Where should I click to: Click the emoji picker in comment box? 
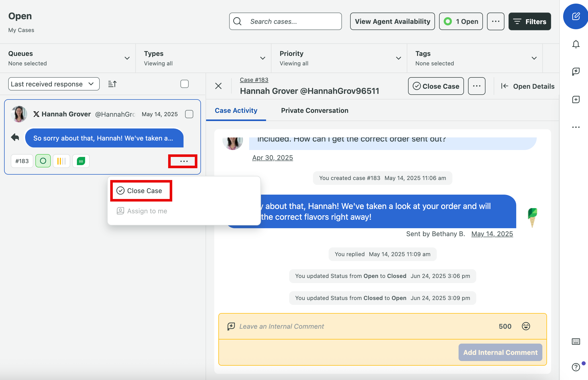pyautogui.click(x=526, y=326)
